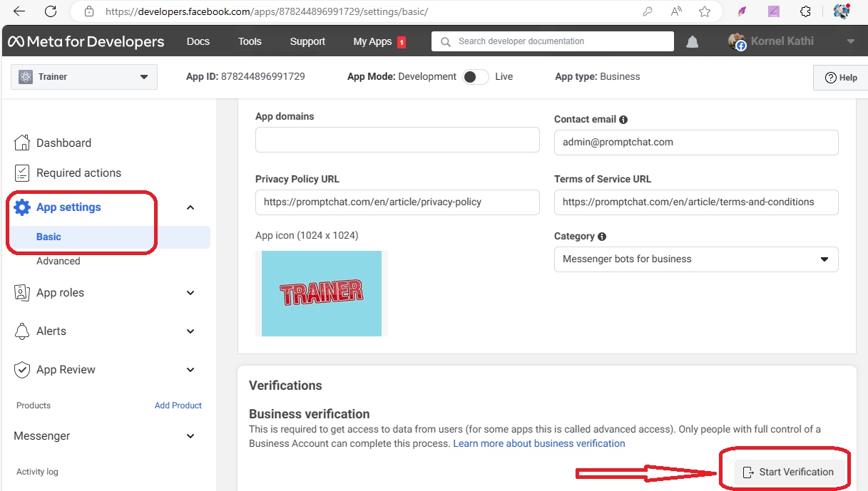Screen dimensions: 868x491
Task: Click the favorites star icon in address bar
Action: pyautogui.click(x=705, y=11)
